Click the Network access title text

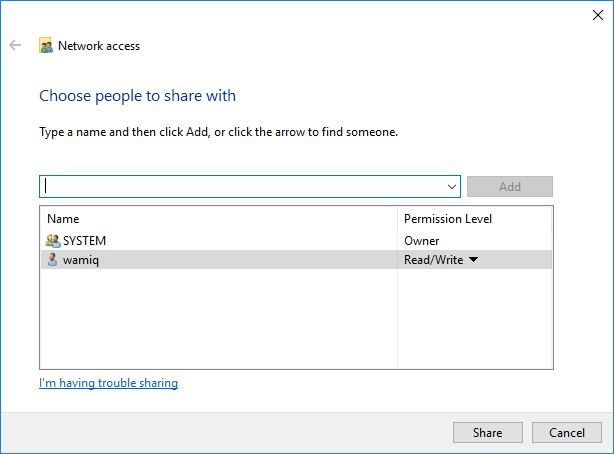(99, 46)
